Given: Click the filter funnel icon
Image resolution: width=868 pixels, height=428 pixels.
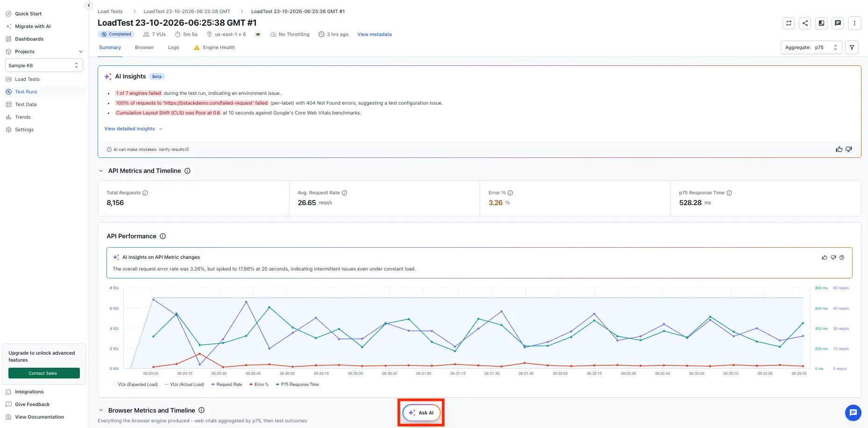Looking at the screenshot, I should tap(852, 47).
